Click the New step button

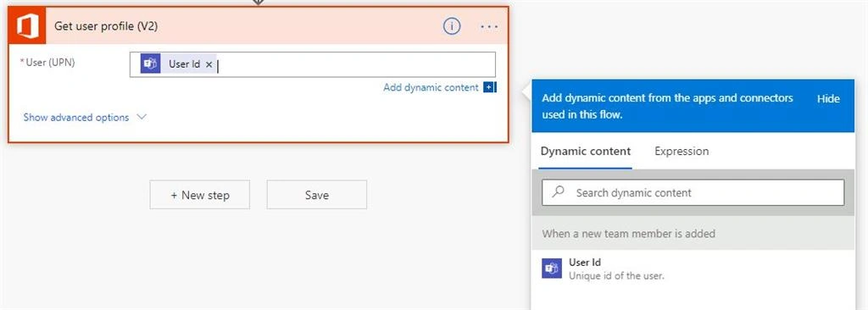pos(200,195)
